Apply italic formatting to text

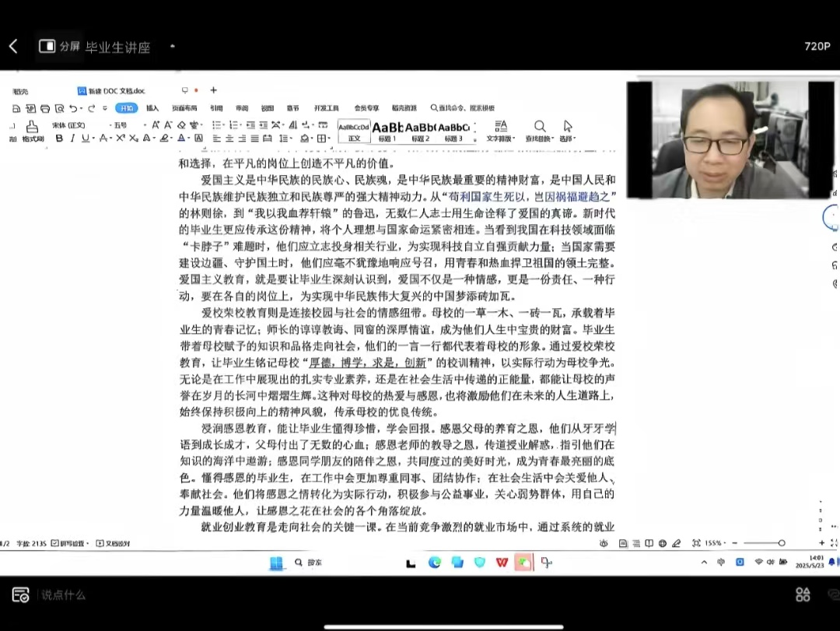(72, 138)
